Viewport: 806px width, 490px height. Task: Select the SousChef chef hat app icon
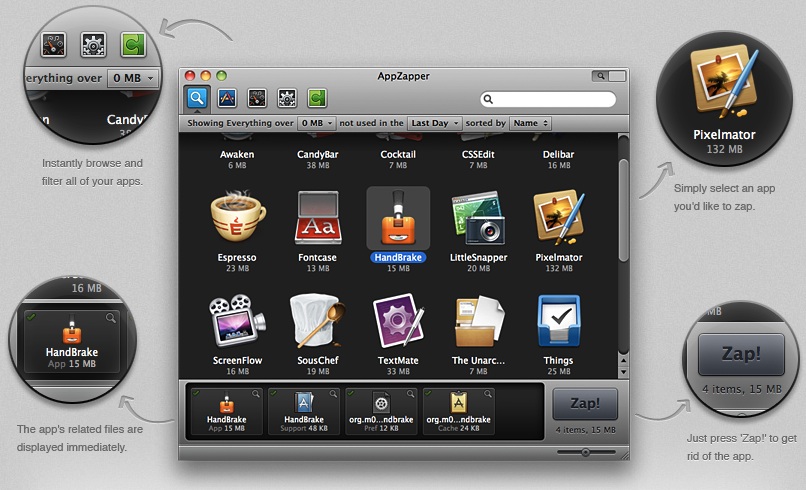[x=318, y=321]
